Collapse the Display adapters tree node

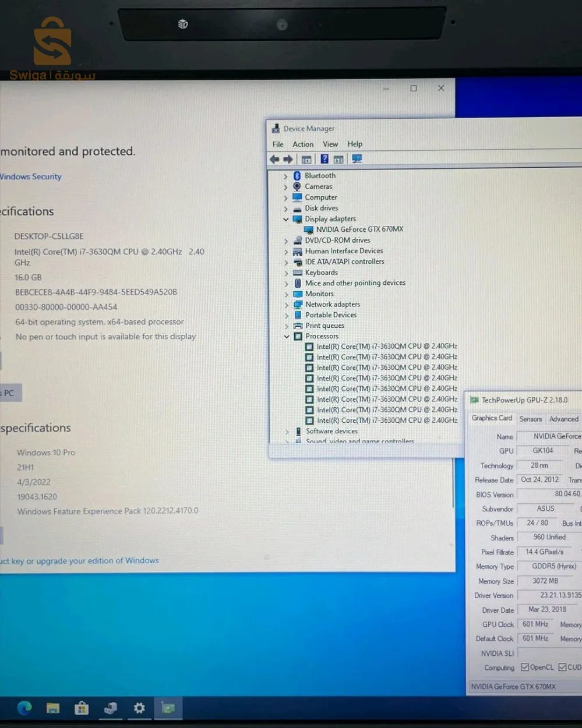(x=286, y=220)
